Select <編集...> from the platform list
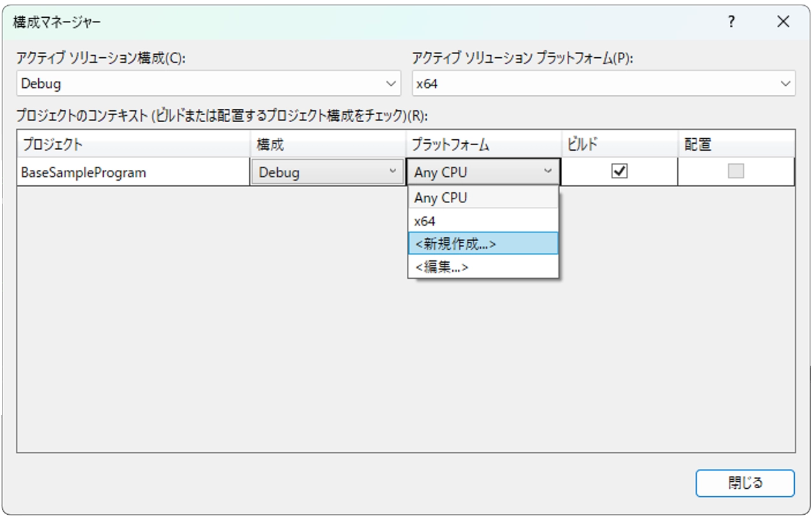Image resolution: width=812 pixels, height=518 pixels. point(483,267)
